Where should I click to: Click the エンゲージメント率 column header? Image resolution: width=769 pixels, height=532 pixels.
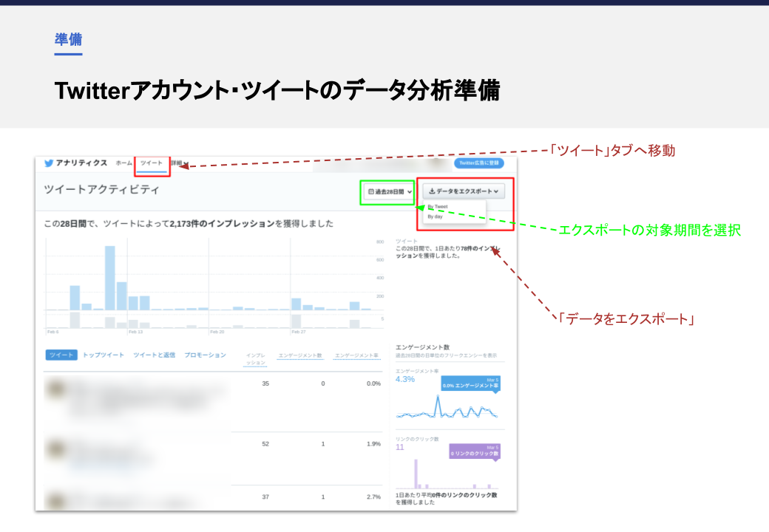coord(356,355)
